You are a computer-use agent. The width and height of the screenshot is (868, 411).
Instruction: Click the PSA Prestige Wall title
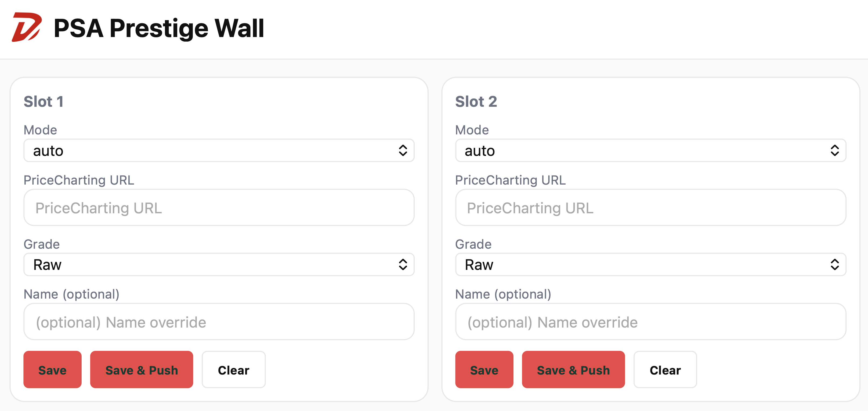tap(159, 28)
